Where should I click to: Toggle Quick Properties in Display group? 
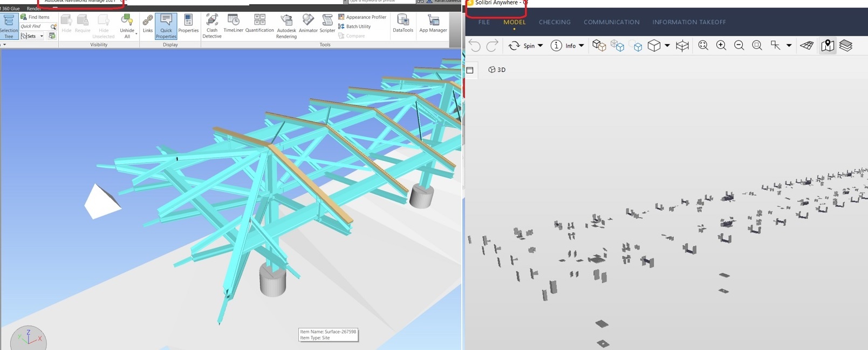166,26
